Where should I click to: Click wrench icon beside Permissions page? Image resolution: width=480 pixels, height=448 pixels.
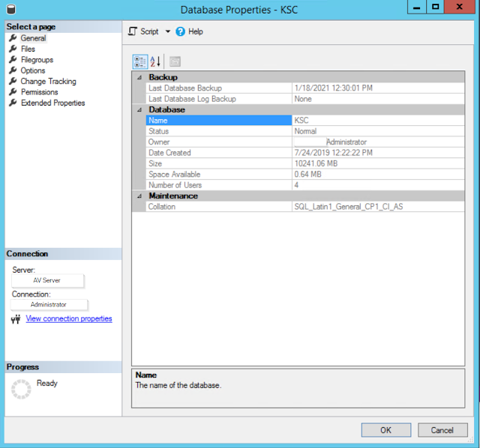13,91
